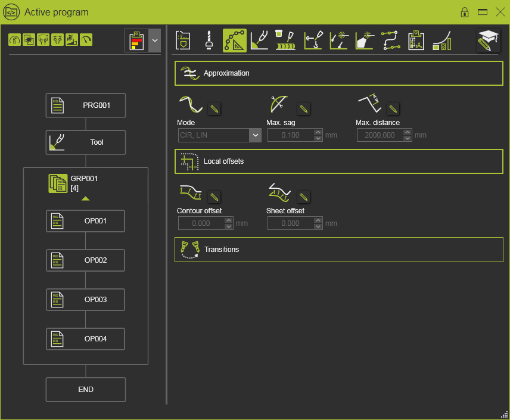Click the colored bars clipboard icon
This screenshot has width=510, height=420.
point(136,41)
